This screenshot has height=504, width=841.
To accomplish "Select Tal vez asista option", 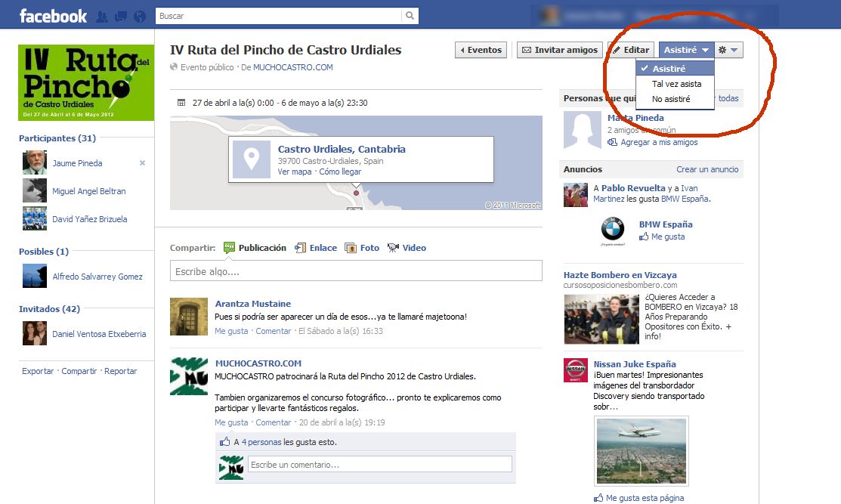I will 676,84.
